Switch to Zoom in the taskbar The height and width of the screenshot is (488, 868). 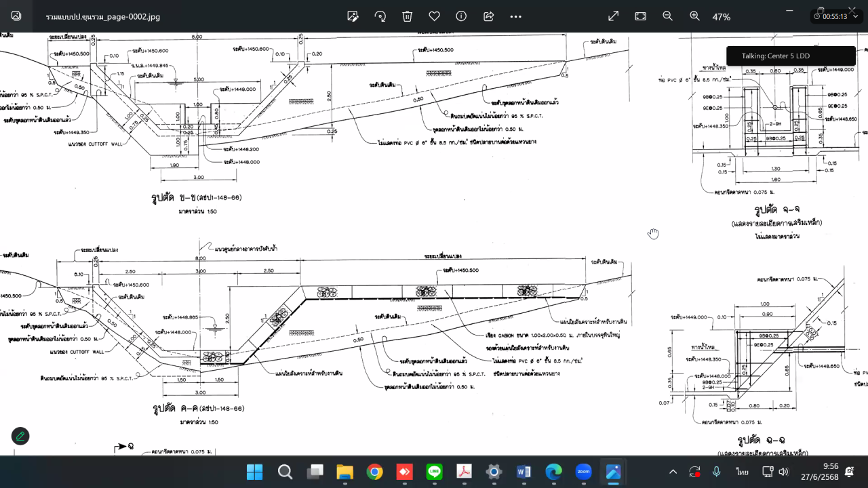click(583, 472)
